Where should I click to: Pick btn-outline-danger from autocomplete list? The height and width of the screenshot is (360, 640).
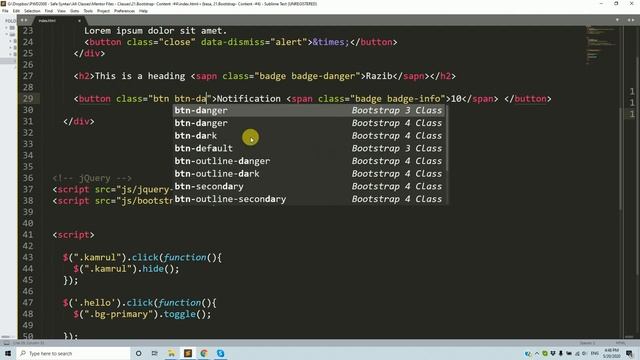tap(309, 161)
